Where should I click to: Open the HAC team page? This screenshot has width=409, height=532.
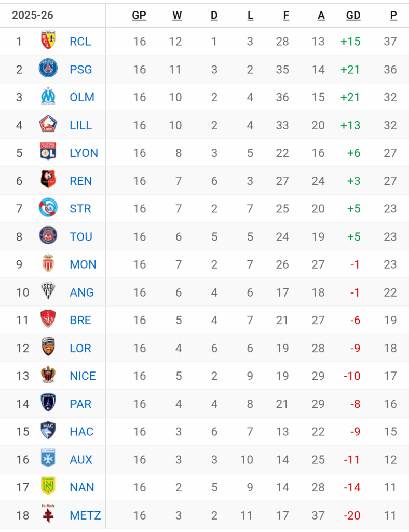pyautogui.click(x=81, y=431)
